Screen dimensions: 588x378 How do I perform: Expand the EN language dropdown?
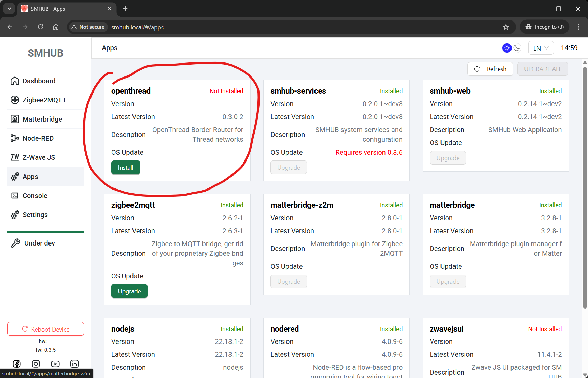point(541,48)
